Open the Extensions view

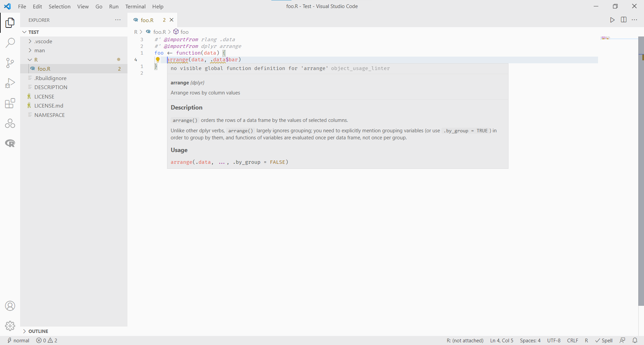tap(10, 103)
